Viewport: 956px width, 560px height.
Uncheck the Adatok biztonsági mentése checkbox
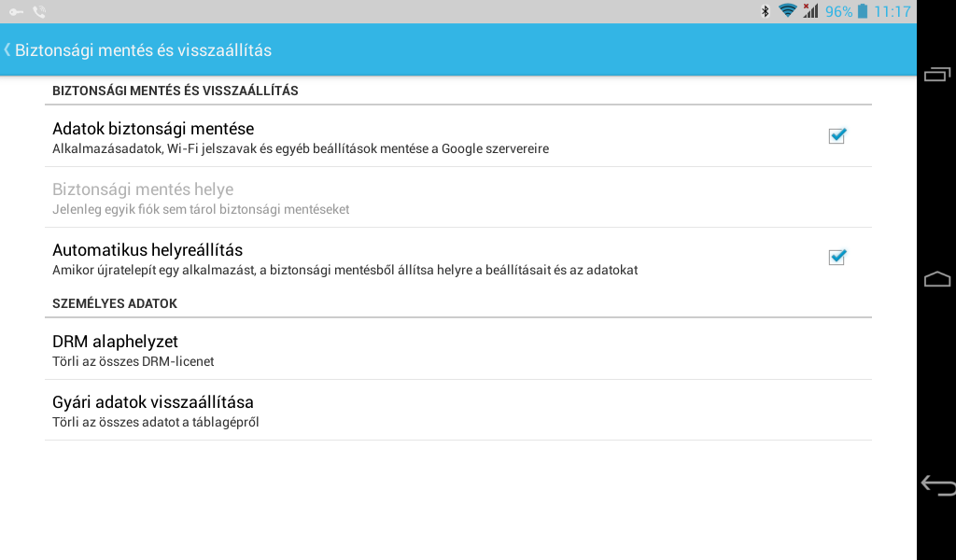coord(837,135)
